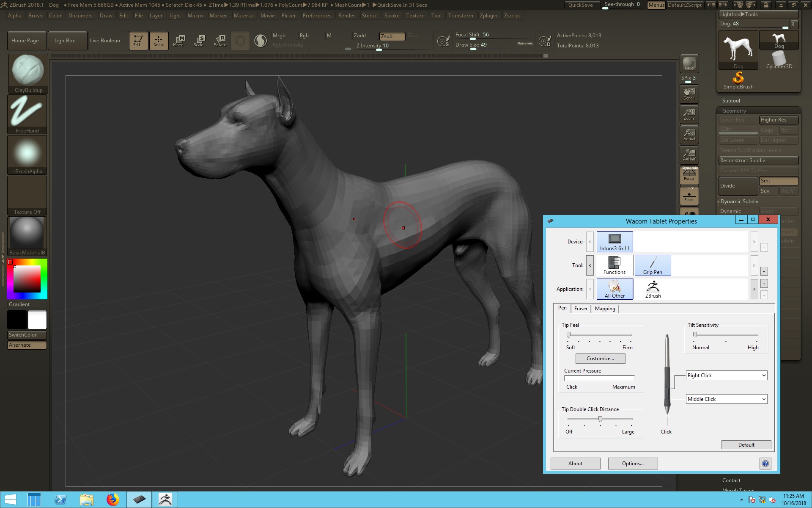Select the Scale transform tool

199,41
